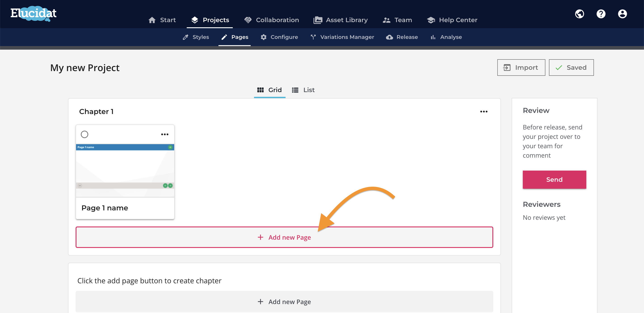Open the Analyse section

446,37
